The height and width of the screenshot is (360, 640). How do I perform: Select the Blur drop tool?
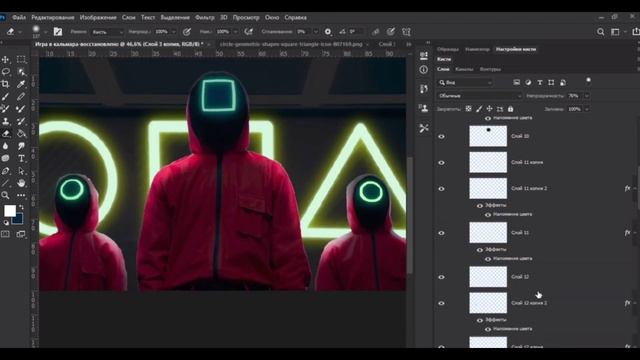coord(5,146)
